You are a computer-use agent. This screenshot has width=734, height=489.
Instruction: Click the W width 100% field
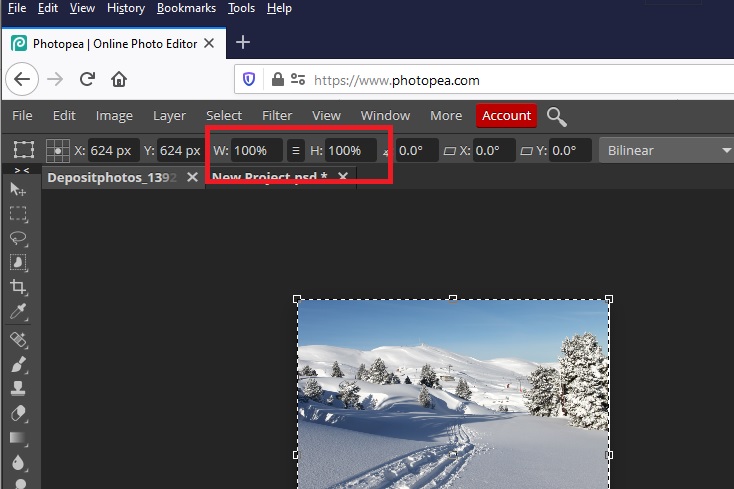[x=257, y=151]
